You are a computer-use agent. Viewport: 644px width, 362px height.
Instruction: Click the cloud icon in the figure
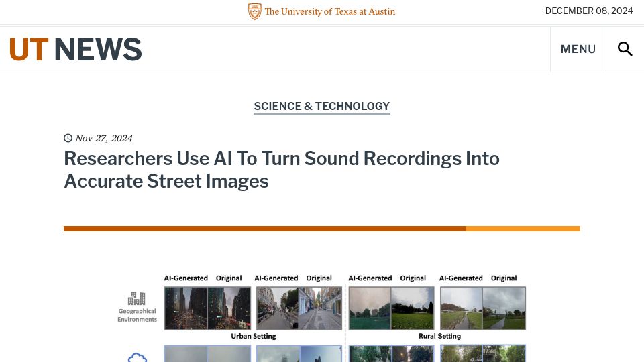point(137,357)
